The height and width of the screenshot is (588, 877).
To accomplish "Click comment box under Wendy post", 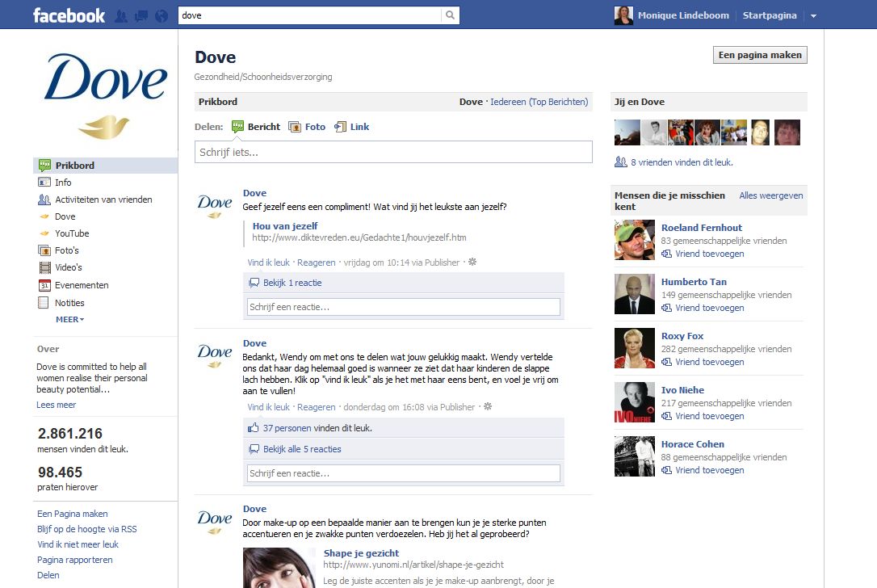I will pos(403,473).
